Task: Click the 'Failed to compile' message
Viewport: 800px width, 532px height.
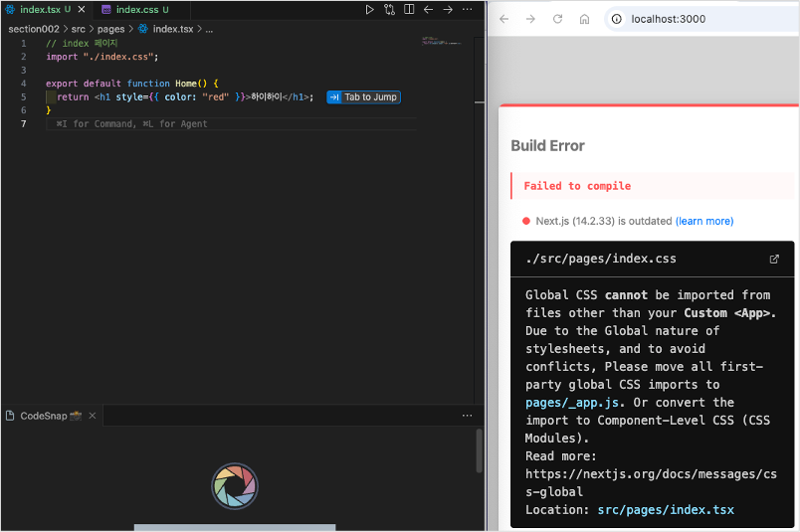Action: (x=577, y=186)
